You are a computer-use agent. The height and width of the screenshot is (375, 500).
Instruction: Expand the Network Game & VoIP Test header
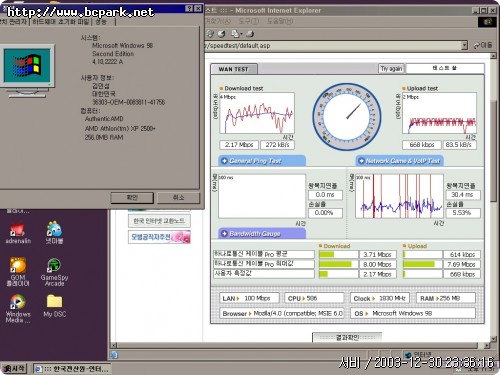[399, 161]
